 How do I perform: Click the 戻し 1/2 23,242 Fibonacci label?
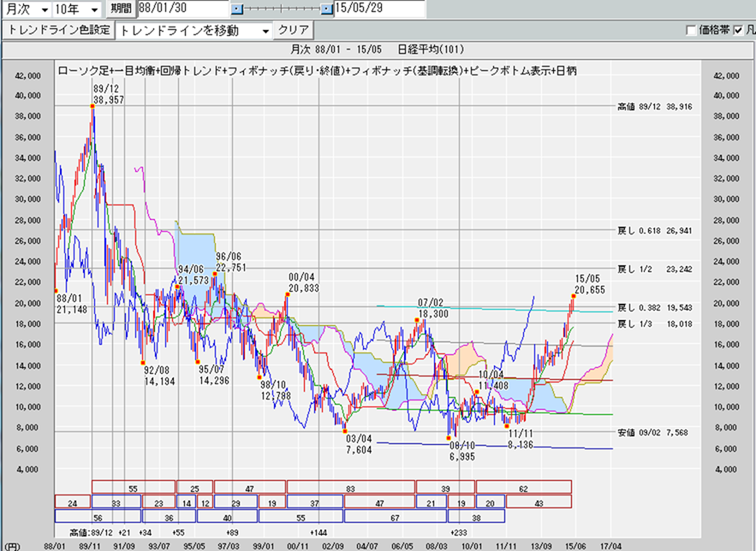pos(655,270)
